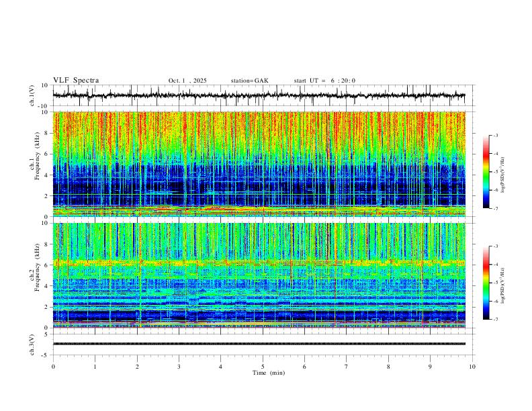532x411 pixels.
Task: Click the time axis tick label '9'
Action: [430, 367]
